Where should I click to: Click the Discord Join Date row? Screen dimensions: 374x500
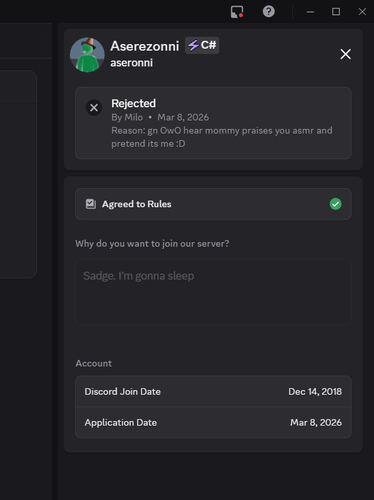click(213, 391)
